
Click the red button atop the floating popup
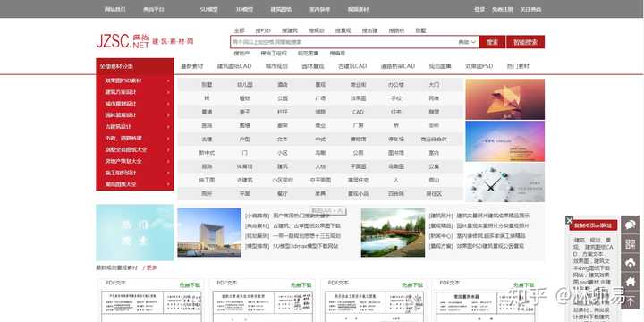tap(593, 225)
